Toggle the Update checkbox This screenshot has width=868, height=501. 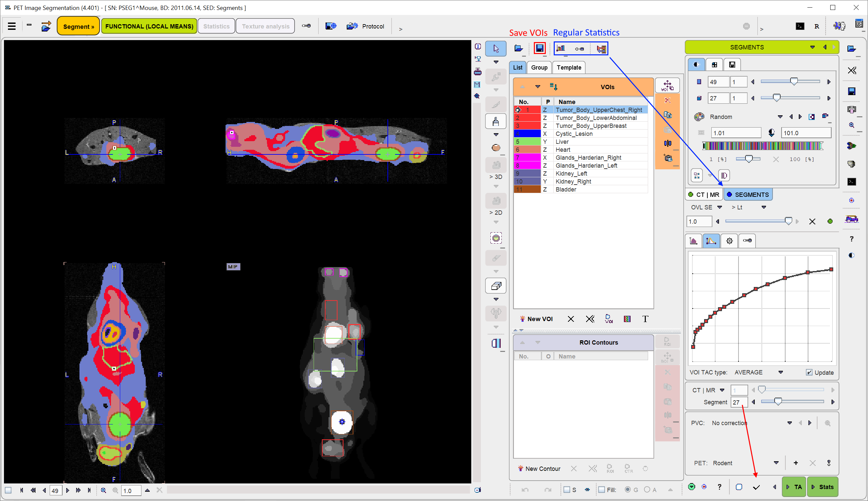click(x=809, y=372)
